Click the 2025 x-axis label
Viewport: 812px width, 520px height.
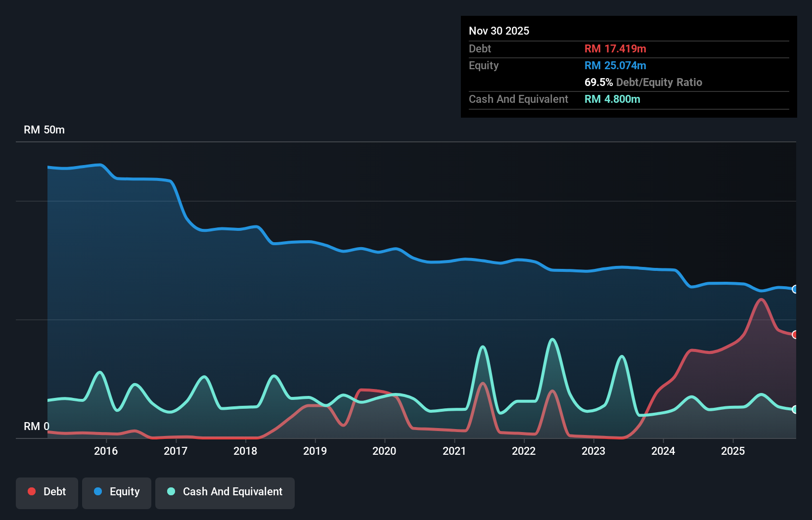pos(733,451)
